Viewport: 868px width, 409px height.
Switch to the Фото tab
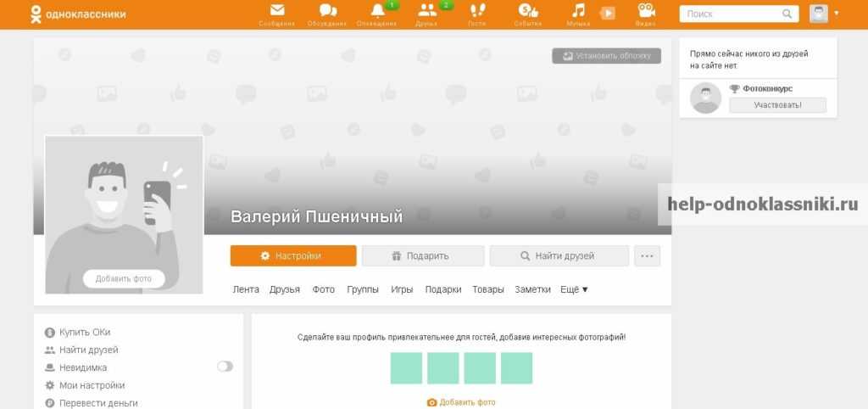pyautogui.click(x=323, y=289)
